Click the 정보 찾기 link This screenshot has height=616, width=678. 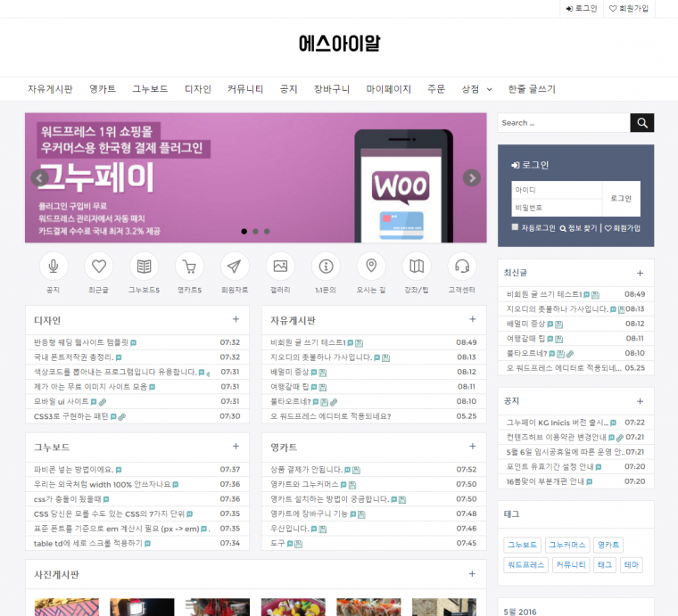coord(579,228)
